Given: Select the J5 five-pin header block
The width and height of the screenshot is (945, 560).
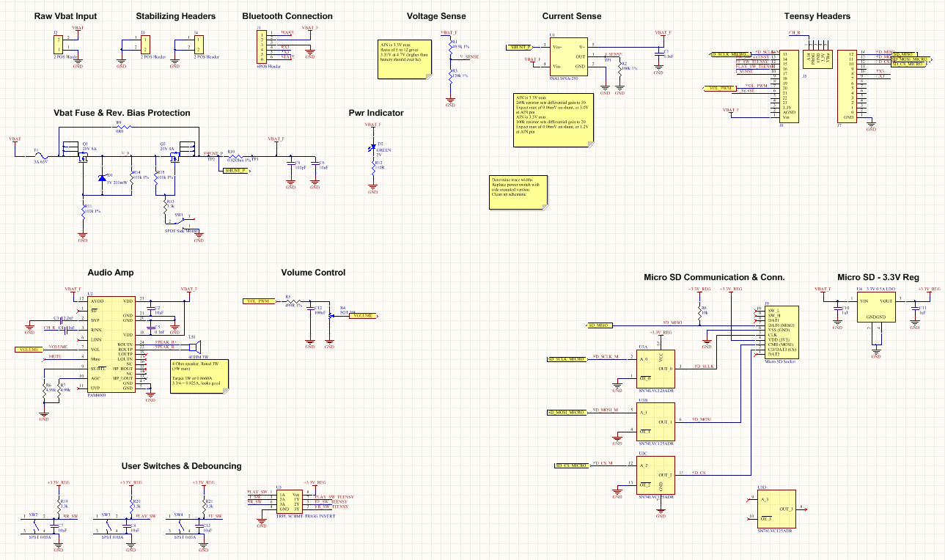Looking at the screenshot, I should tap(818, 59).
